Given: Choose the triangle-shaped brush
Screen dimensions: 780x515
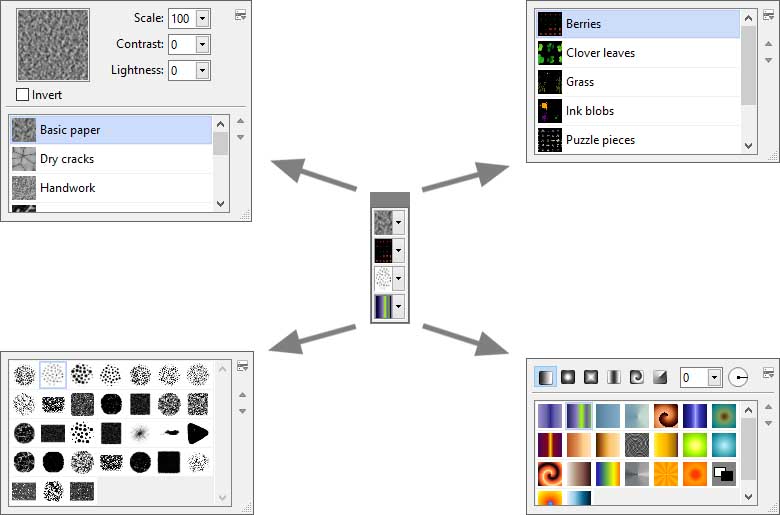Looking at the screenshot, I should [198, 433].
